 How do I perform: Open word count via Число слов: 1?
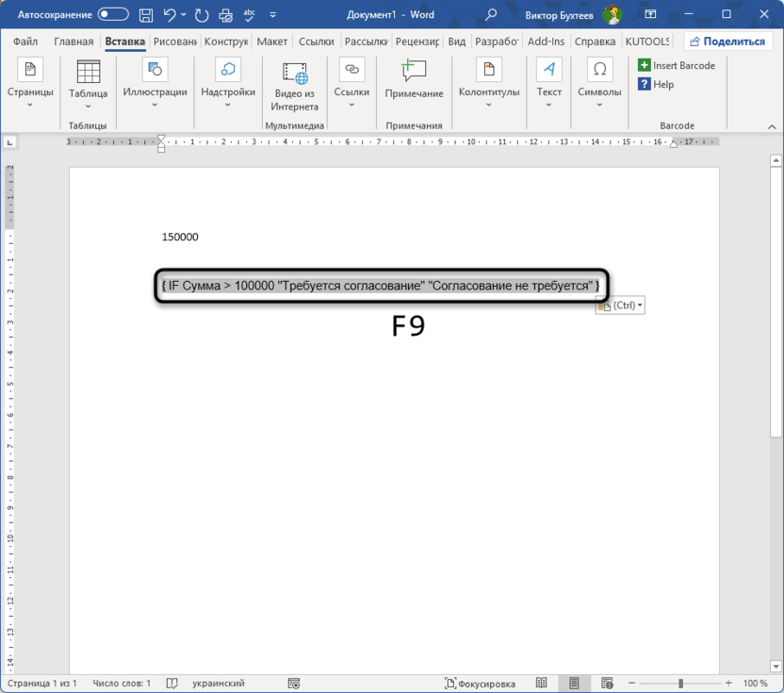[x=121, y=683]
